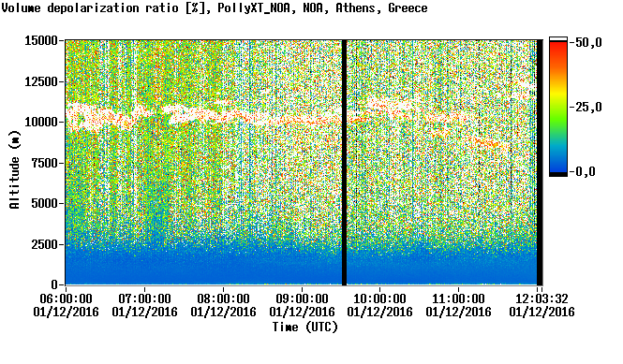Click the 10000 altitude axis label
Viewport: 623px width, 364px height.
pos(41,122)
